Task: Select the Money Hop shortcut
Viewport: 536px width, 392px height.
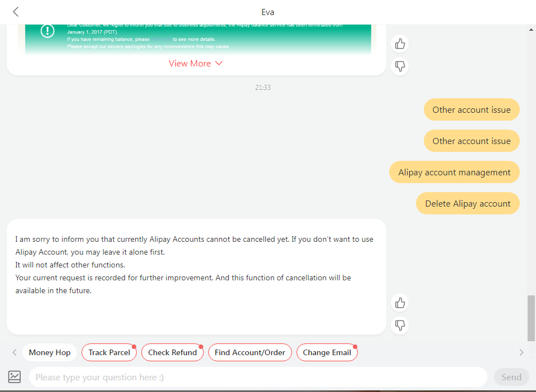Action: (x=50, y=352)
